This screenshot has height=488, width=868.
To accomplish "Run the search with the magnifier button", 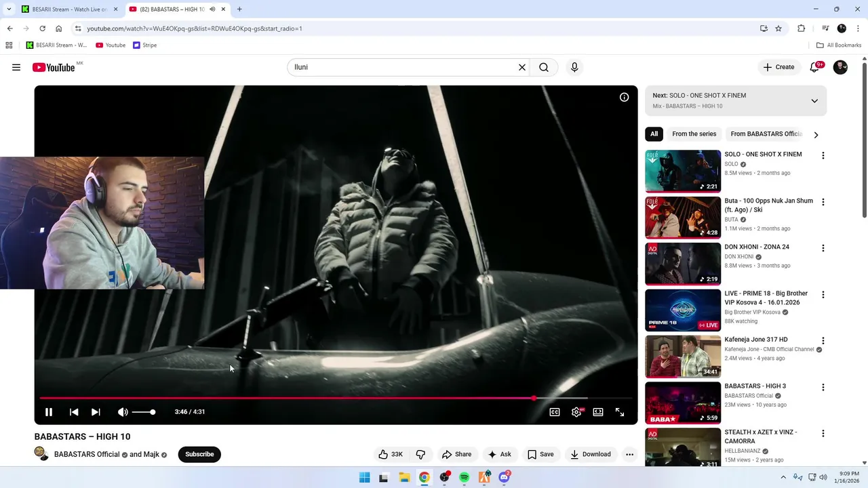I will coord(544,67).
